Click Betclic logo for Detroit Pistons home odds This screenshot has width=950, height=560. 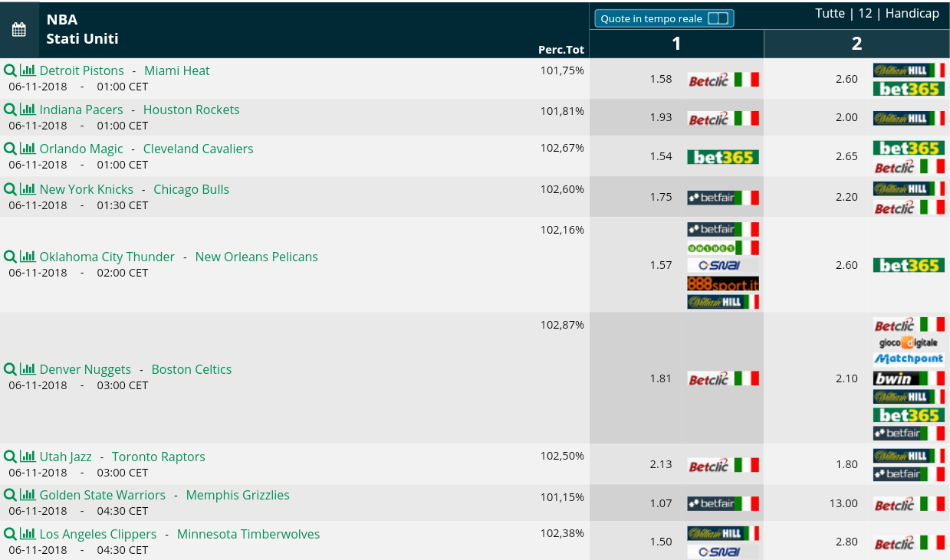click(723, 80)
